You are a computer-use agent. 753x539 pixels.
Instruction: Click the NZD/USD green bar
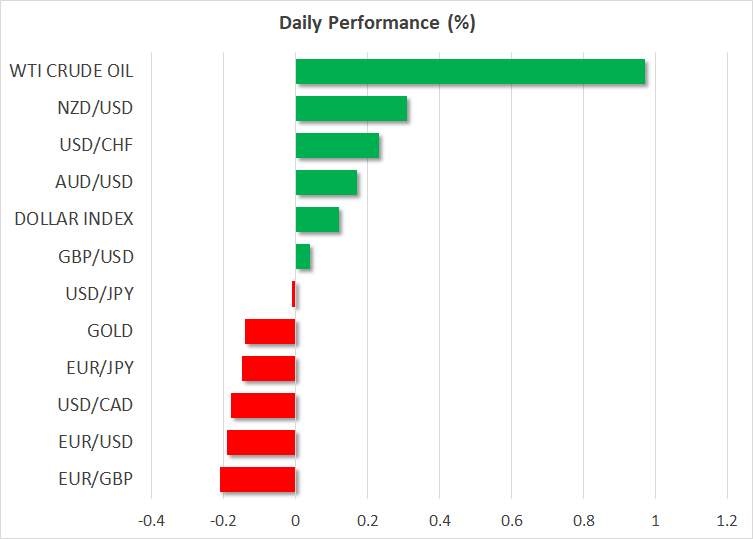click(351, 109)
